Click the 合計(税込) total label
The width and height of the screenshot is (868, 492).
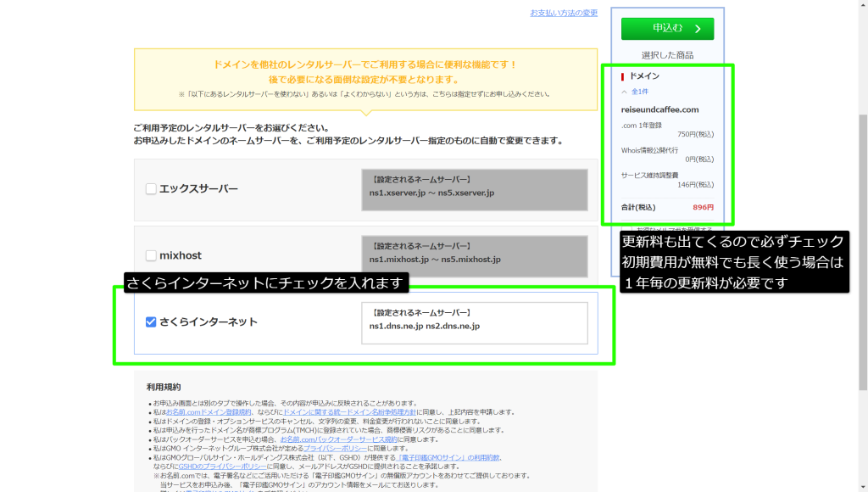point(637,207)
